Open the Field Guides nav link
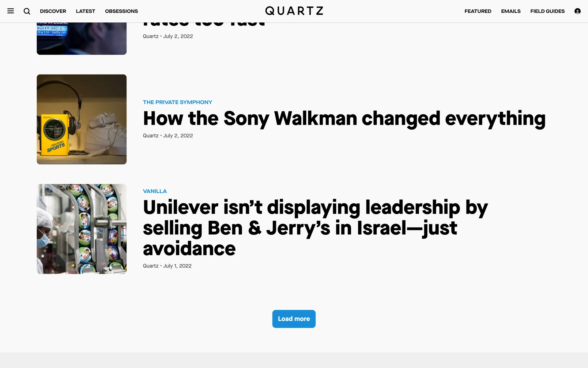 pyautogui.click(x=547, y=11)
